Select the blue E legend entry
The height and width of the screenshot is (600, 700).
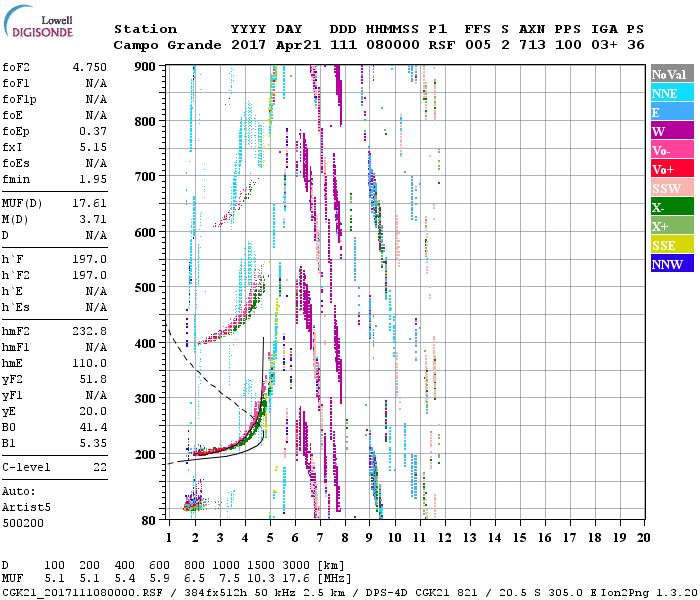(x=669, y=112)
